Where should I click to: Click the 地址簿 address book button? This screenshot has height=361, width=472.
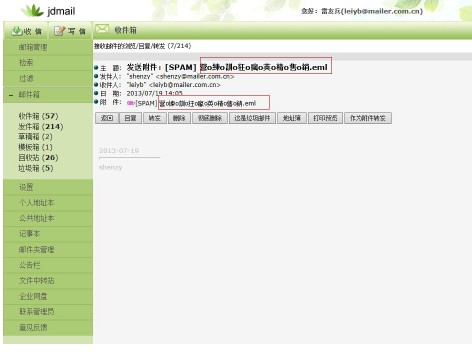point(292,118)
